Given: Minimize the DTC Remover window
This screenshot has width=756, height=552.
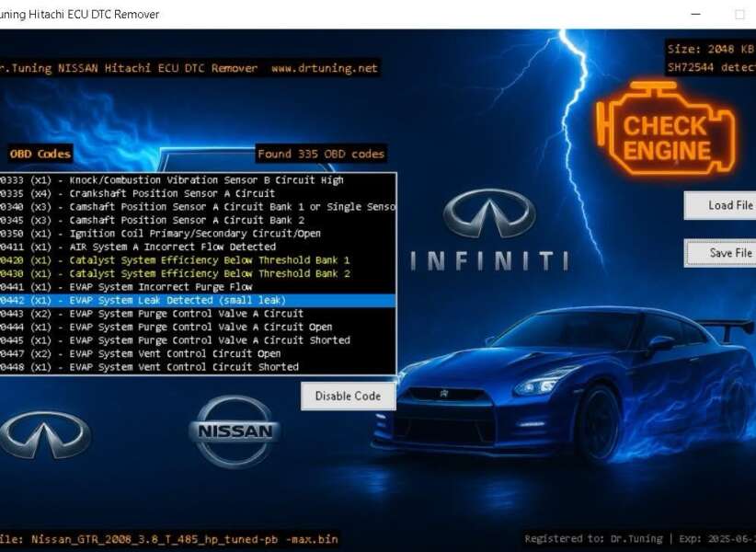Looking at the screenshot, I should pos(695,14).
